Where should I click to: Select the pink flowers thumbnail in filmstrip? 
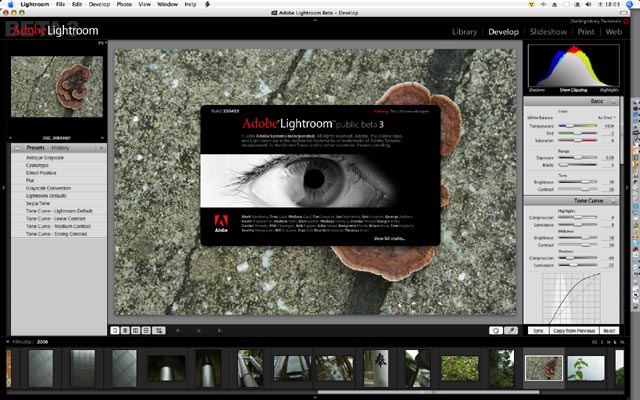[460, 368]
